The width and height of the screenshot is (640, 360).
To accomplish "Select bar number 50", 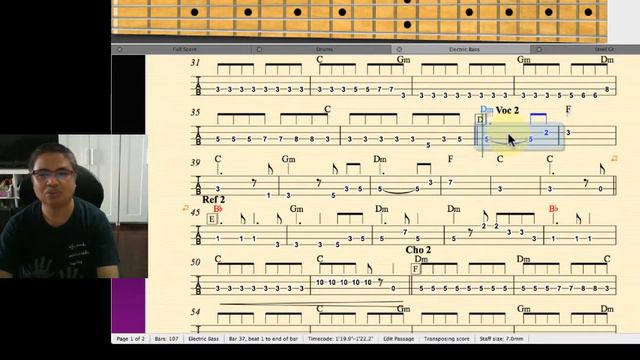I will click(196, 262).
